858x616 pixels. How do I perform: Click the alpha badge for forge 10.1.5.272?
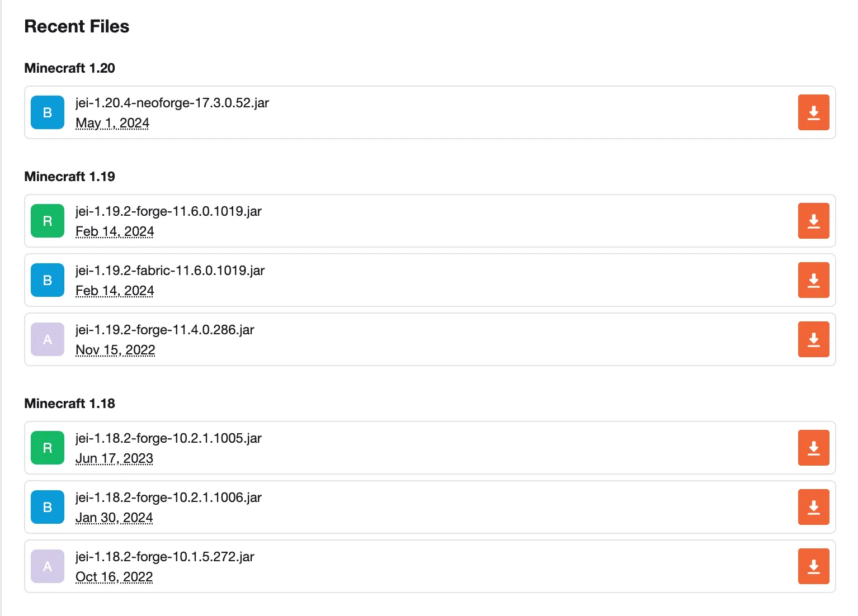pyautogui.click(x=48, y=566)
